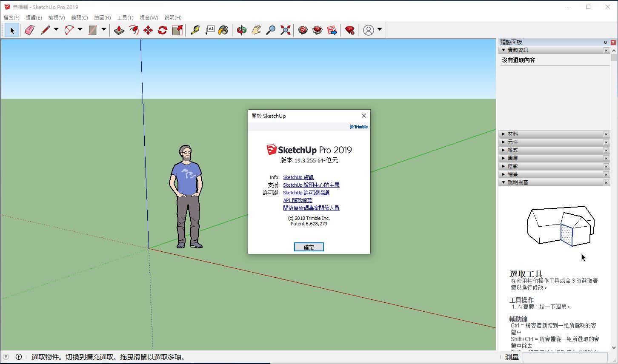Select the Tape Measure tool
Viewport: 618px width, 364px height.
195,30
